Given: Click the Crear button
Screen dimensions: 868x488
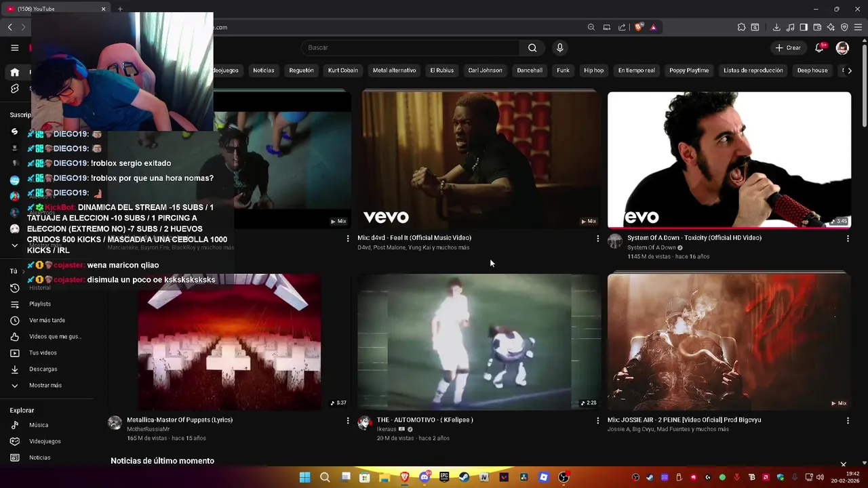Looking at the screenshot, I should point(788,47).
